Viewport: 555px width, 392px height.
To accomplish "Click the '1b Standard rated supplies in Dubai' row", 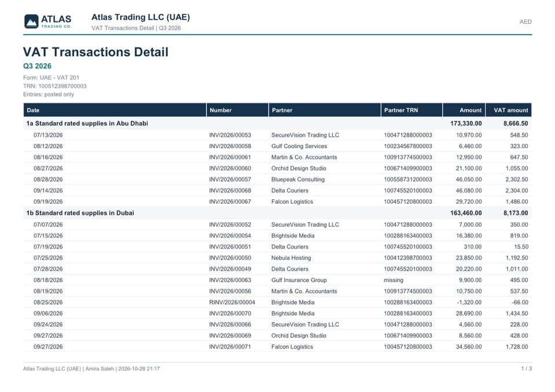I will coord(278,213).
